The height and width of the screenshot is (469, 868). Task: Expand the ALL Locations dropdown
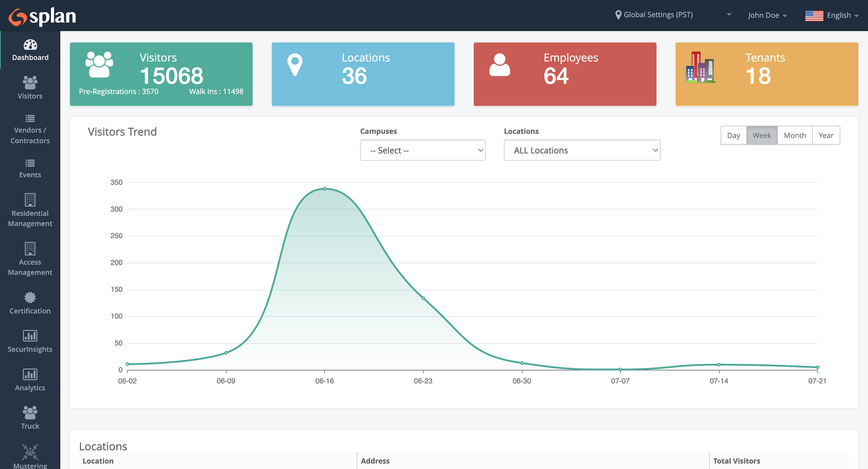coord(582,150)
